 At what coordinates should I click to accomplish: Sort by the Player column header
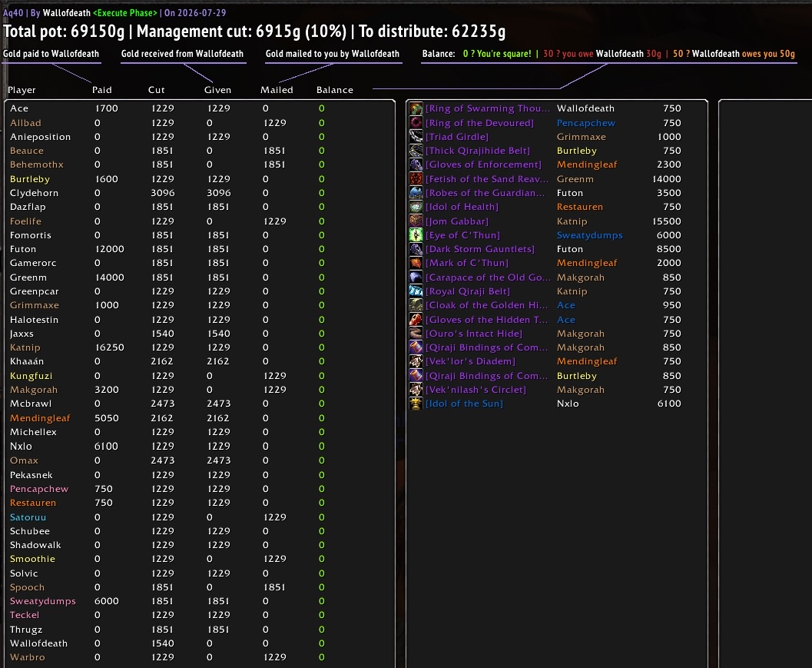[x=22, y=90]
